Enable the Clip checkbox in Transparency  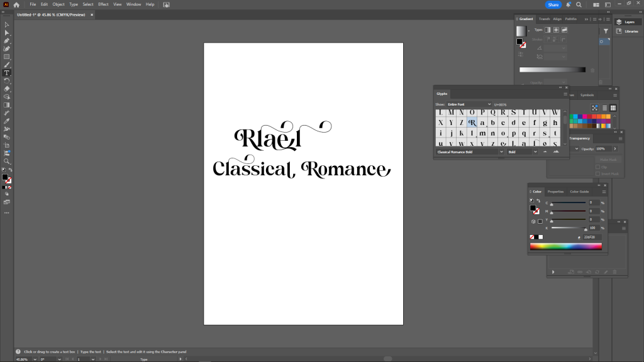597,167
